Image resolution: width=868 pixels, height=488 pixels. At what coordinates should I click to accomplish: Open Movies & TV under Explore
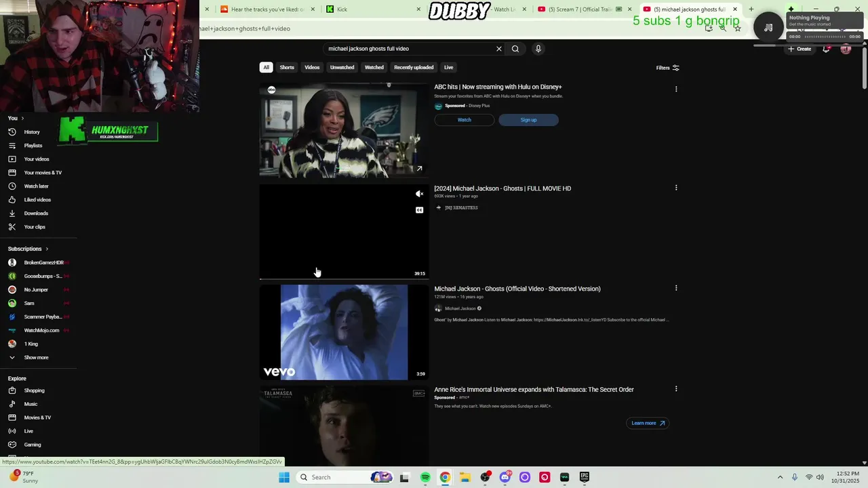coord(37,418)
